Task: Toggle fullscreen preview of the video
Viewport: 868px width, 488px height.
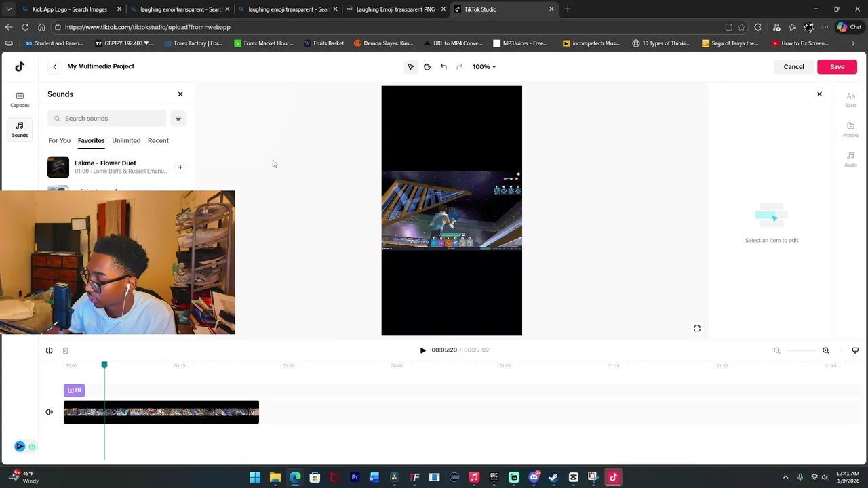Action: (x=697, y=329)
